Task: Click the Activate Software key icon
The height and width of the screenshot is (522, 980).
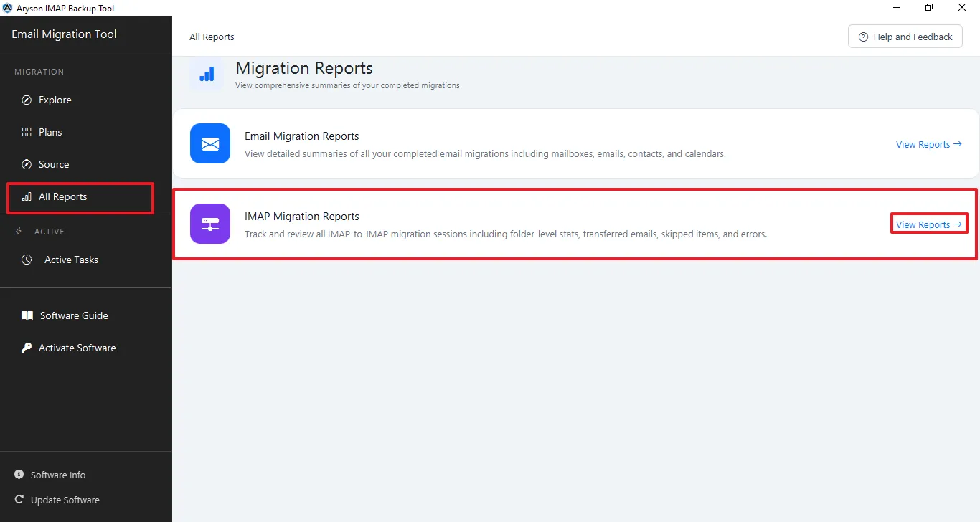Action: [27, 348]
